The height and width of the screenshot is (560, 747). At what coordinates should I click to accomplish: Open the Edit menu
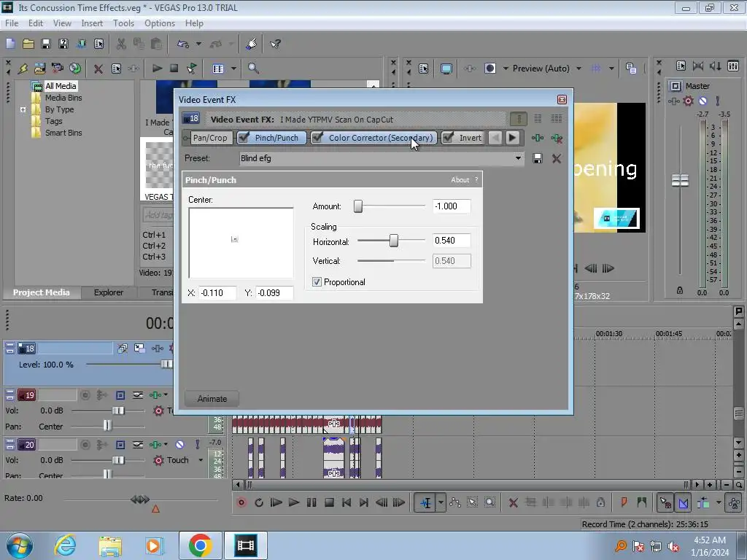coord(35,23)
